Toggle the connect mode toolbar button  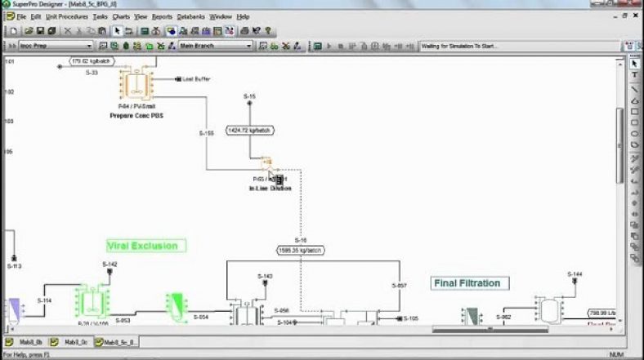click(128, 31)
